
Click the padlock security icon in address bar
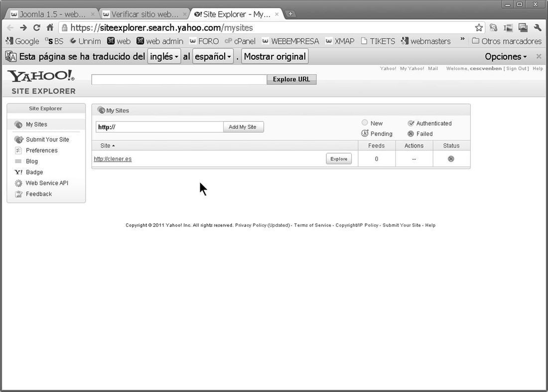click(x=65, y=27)
